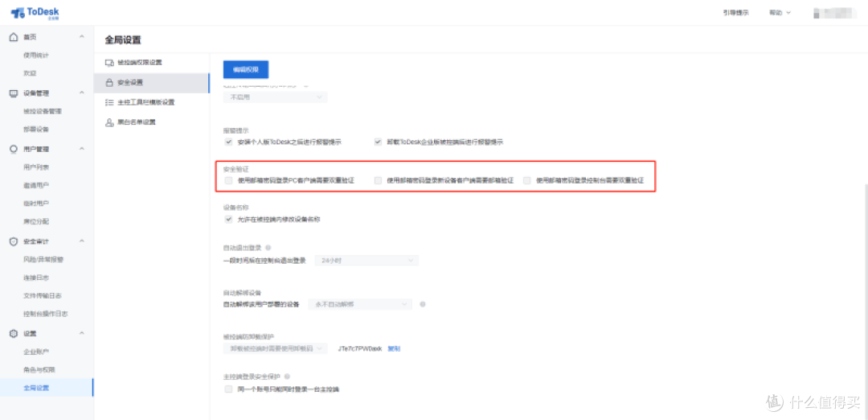868x420 pixels.
Task: Click info icon beside 主控端登录安全保护
Action: point(287,377)
